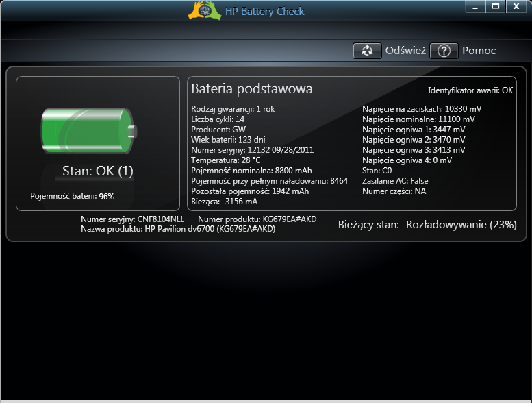
Task: Select Stan: C0 line
Action: click(x=377, y=171)
